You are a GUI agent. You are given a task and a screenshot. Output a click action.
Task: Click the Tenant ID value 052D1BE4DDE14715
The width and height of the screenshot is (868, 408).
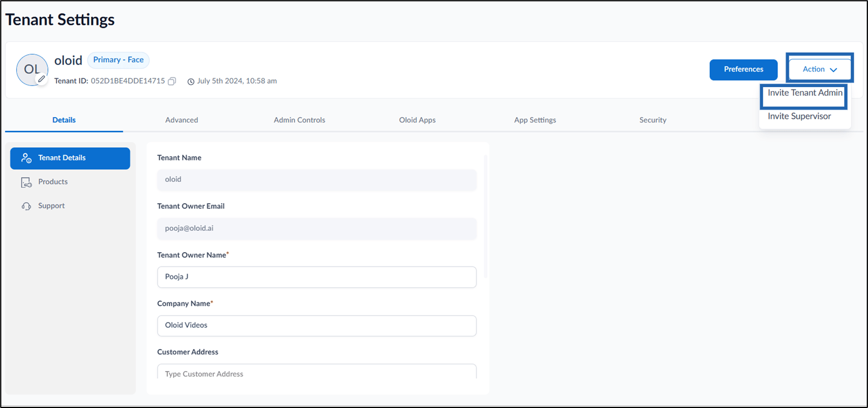[x=128, y=81]
